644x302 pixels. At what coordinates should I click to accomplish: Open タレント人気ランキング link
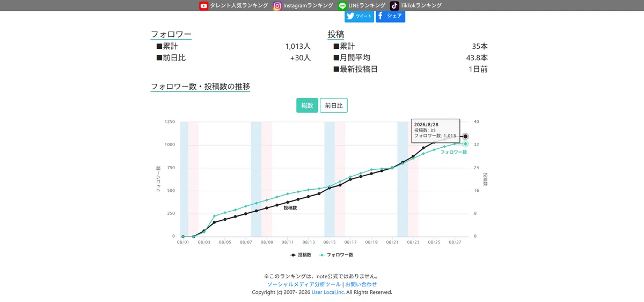pos(239,5)
